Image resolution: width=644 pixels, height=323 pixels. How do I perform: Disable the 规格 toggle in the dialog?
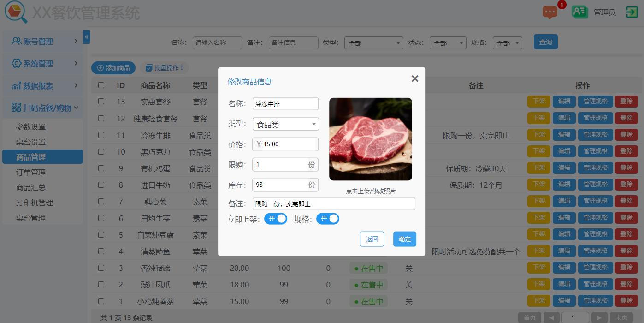click(328, 219)
